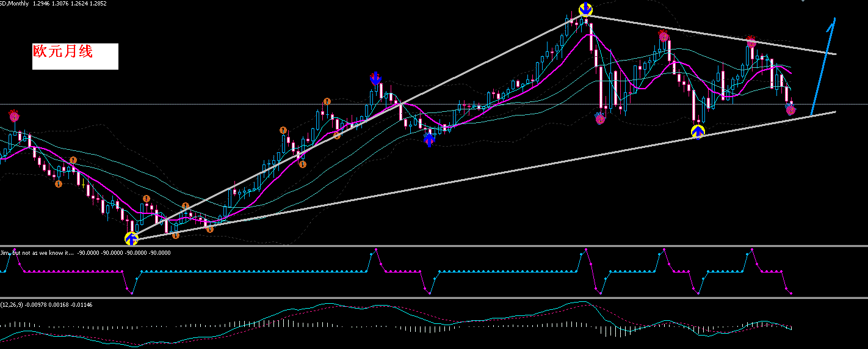
Task: Click the high price value 1.3076 in the header
Action: pyautogui.click(x=59, y=4)
